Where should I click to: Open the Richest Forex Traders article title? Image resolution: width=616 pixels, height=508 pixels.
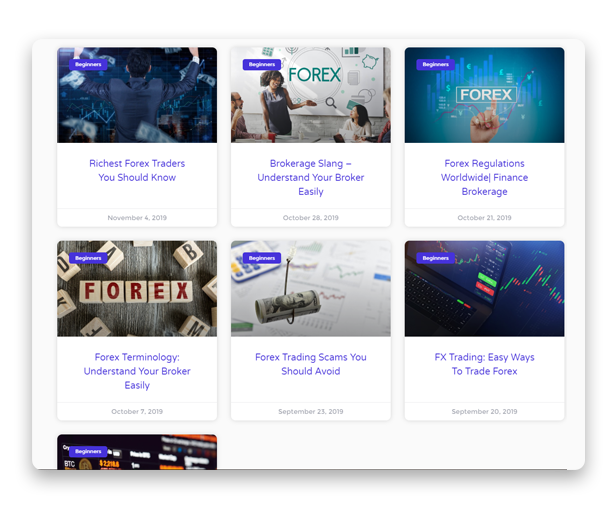point(137,170)
